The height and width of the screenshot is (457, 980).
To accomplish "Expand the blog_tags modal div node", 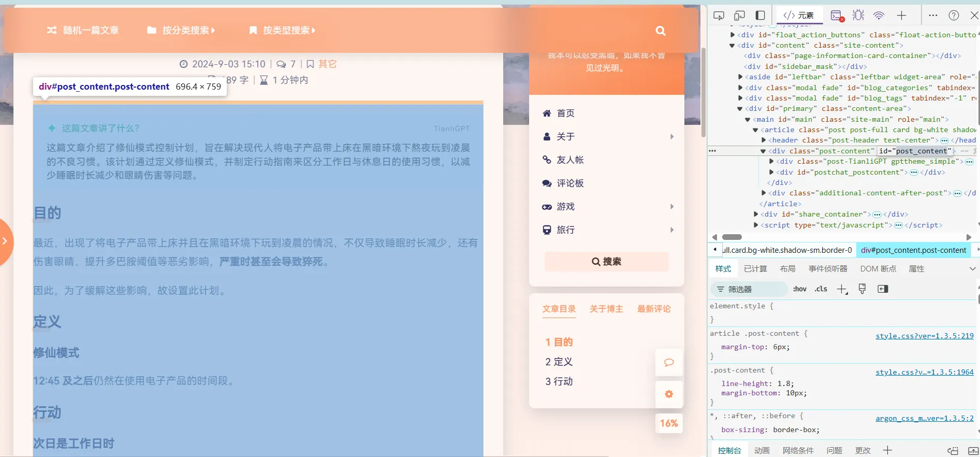I will pyautogui.click(x=740, y=98).
